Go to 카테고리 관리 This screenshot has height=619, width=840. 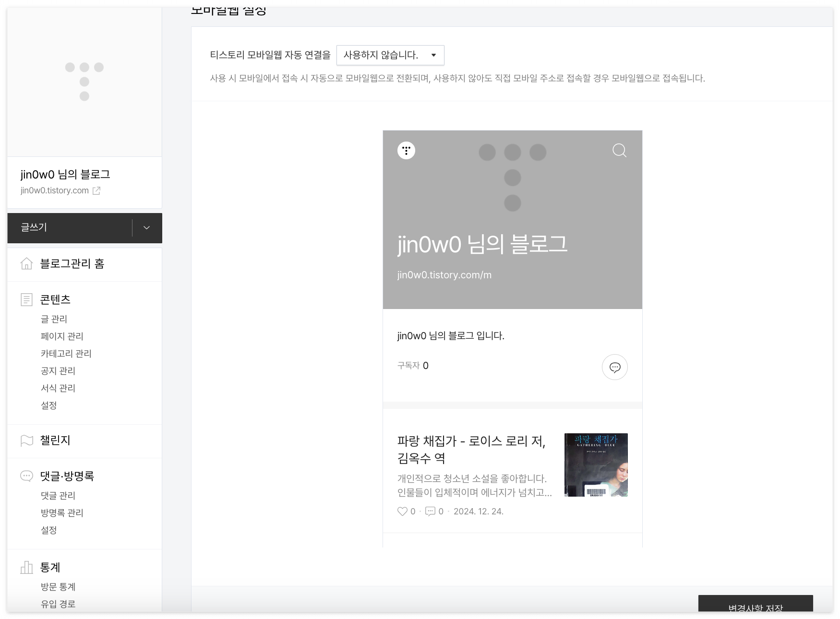pyautogui.click(x=66, y=354)
